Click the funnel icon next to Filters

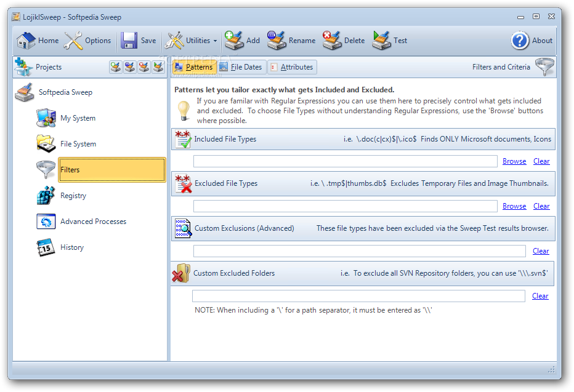(46, 170)
